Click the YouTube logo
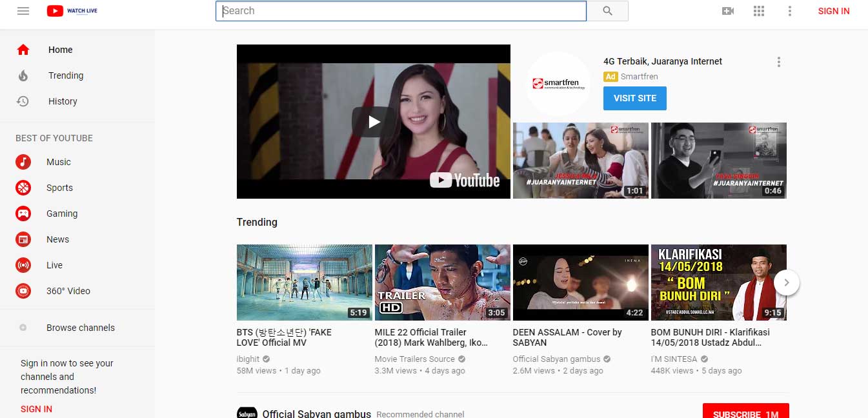This screenshot has height=418, width=868. [x=72, y=11]
